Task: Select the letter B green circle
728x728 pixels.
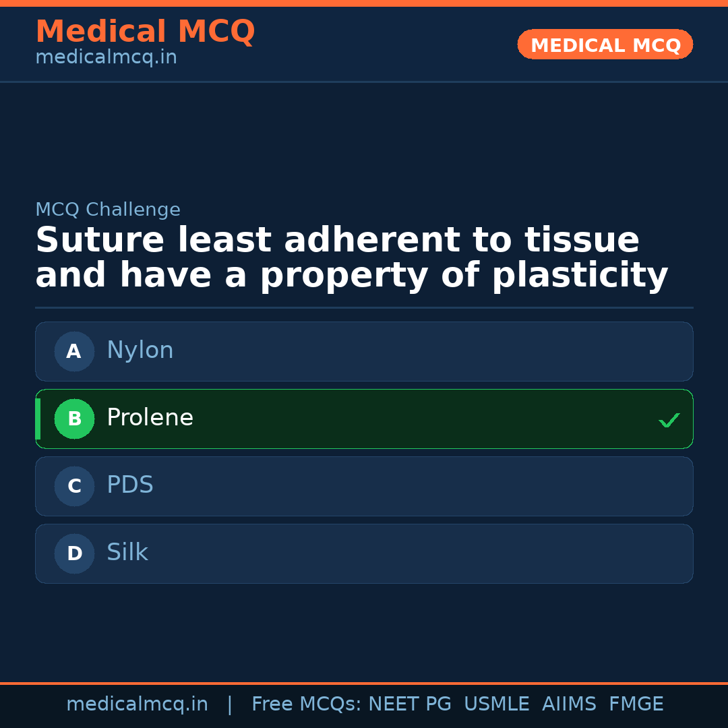Action: tap(74, 419)
